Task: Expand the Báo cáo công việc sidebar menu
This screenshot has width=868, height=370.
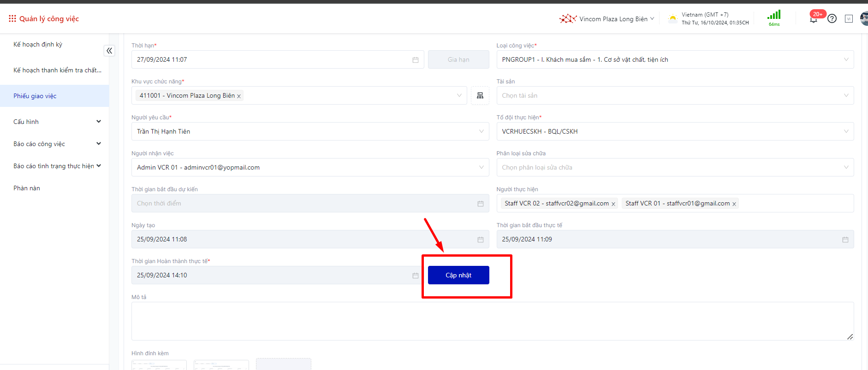Action: click(54, 144)
